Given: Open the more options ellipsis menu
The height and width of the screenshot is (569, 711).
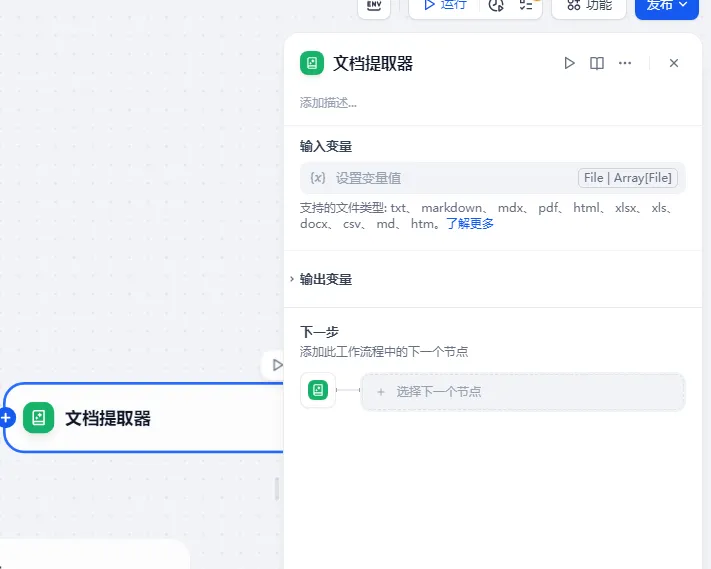Looking at the screenshot, I should pyautogui.click(x=625, y=63).
